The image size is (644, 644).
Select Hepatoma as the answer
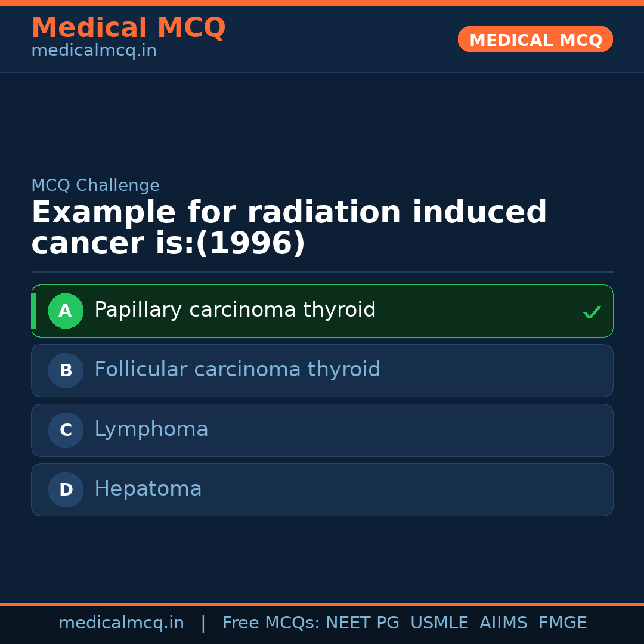[x=148, y=490]
